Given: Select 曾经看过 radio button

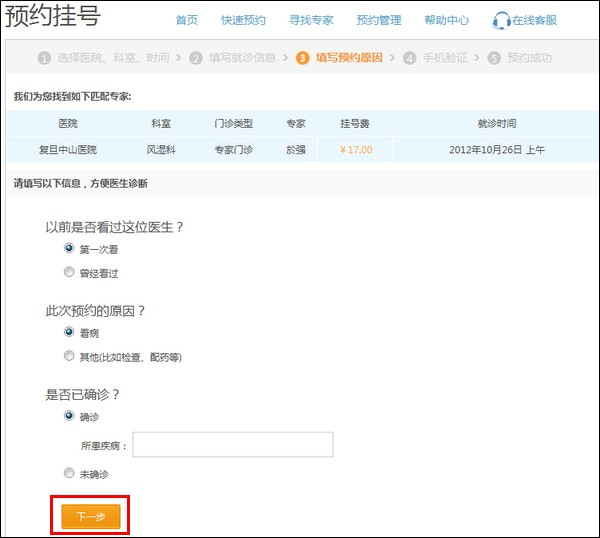Looking at the screenshot, I should click(69, 272).
